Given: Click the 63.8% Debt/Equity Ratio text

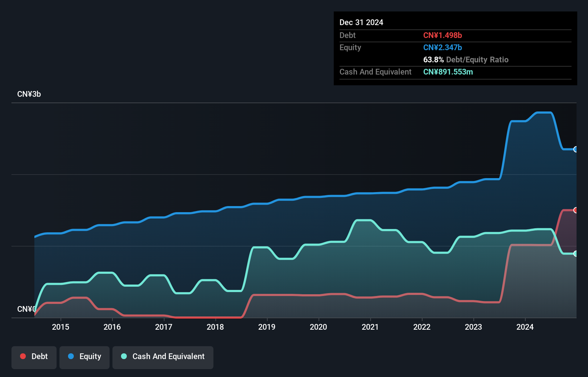Looking at the screenshot, I should click(466, 60).
